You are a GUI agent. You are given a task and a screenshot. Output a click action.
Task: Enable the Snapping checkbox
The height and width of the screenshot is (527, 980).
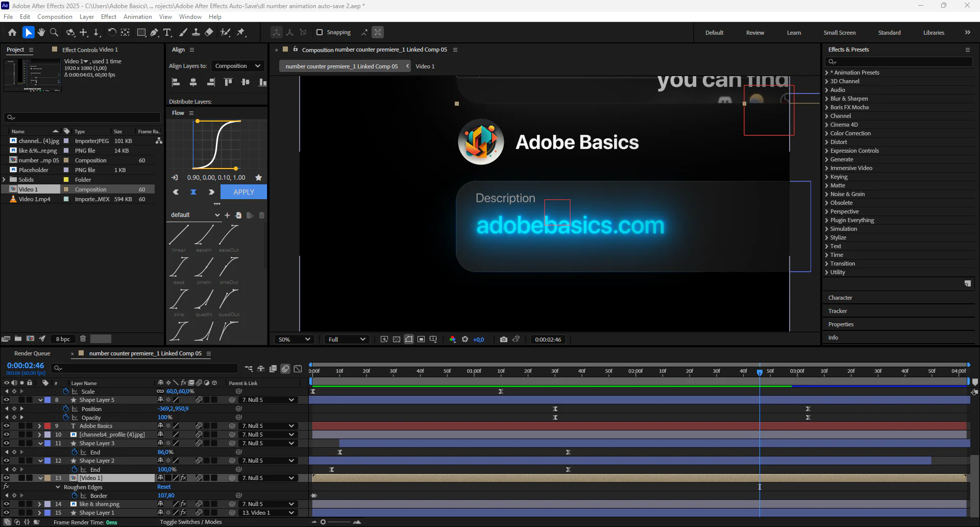(x=320, y=32)
